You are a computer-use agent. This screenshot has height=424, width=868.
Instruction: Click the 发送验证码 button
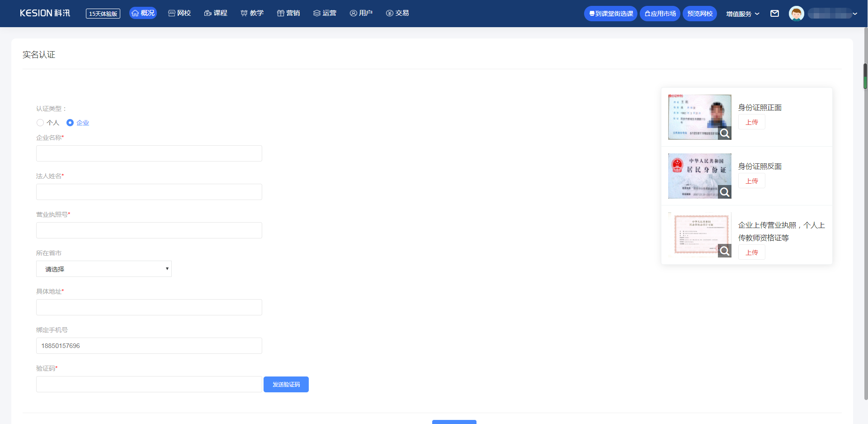click(x=286, y=384)
